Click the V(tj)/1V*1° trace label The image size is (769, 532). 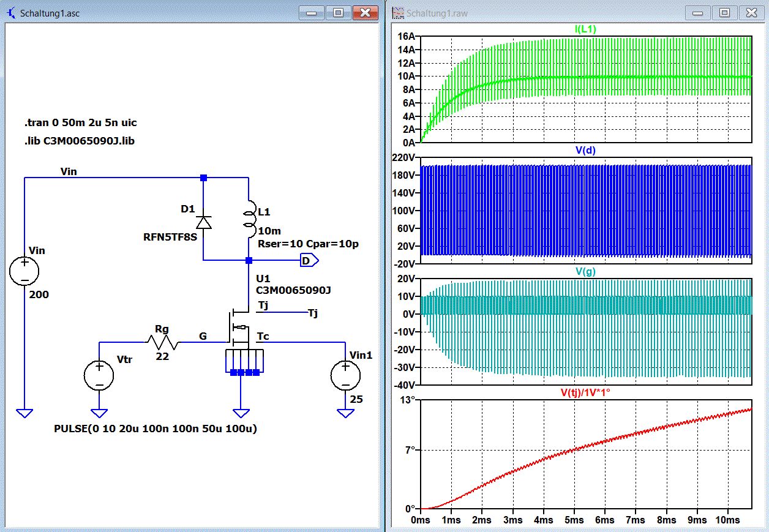click(x=587, y=392)
